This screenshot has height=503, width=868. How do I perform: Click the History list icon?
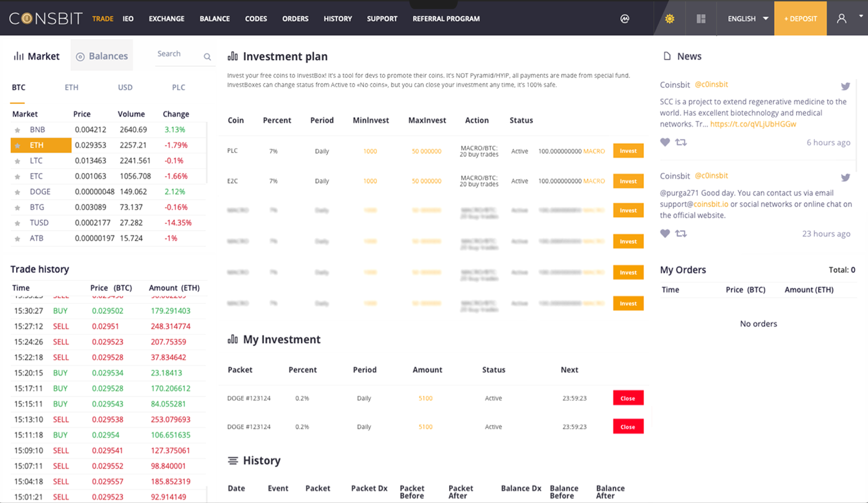[x=233, y=461]
